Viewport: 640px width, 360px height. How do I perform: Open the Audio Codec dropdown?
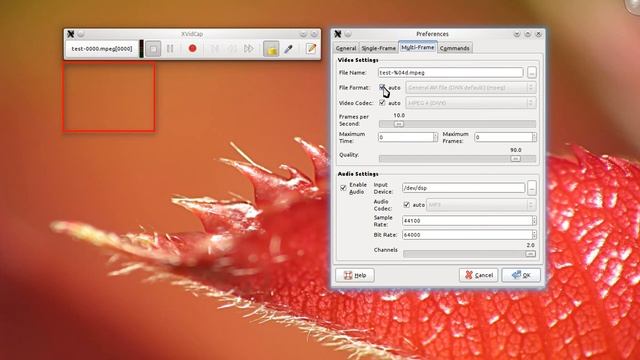(481, 205)
